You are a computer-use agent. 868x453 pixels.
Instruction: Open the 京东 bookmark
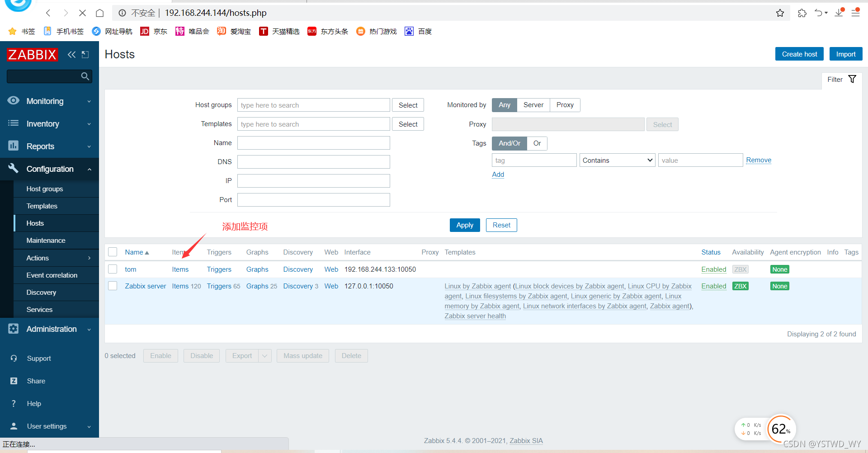[x=154, y=31]
